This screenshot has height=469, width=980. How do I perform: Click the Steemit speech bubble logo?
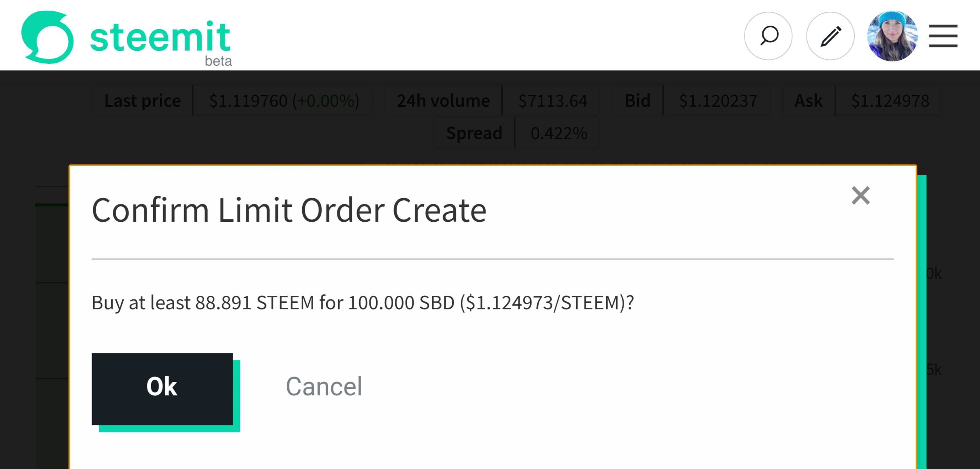pyautogui.click(x=47, y=37)
